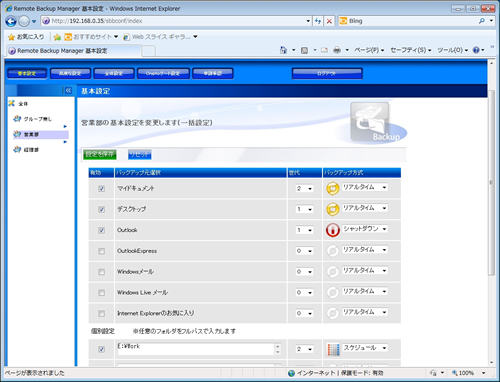Open the 100% zoom level control

(468, 373)
